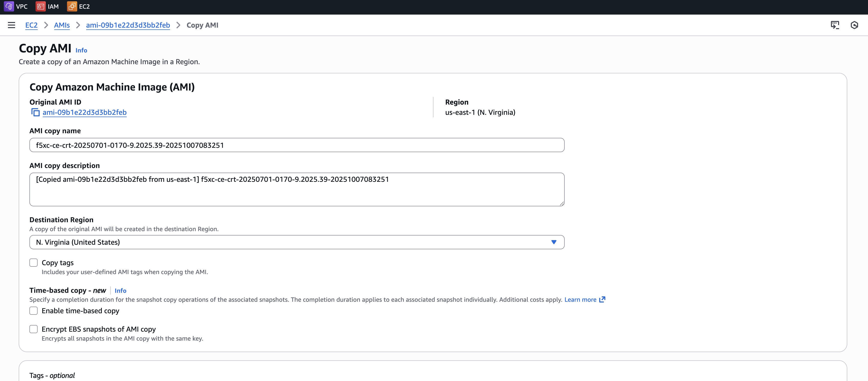Click the IAM service icon
Screen dimensions: 868x381
pyautogui.click(x=40, y=6)
